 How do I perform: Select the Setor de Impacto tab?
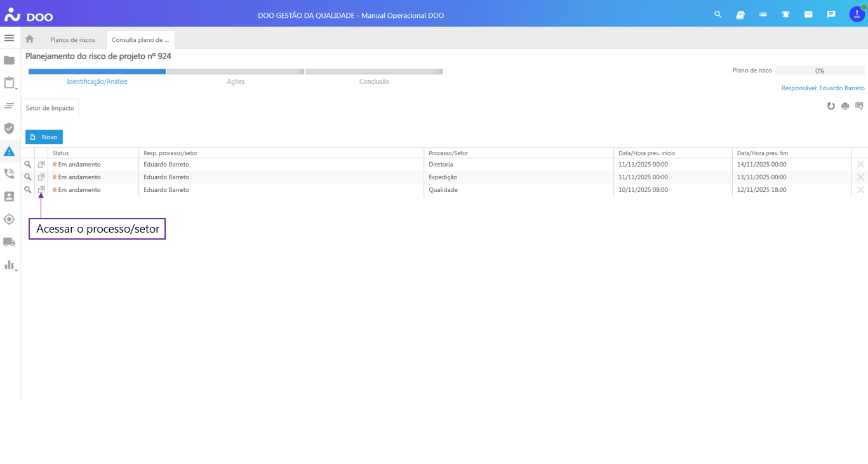[50, 108]
